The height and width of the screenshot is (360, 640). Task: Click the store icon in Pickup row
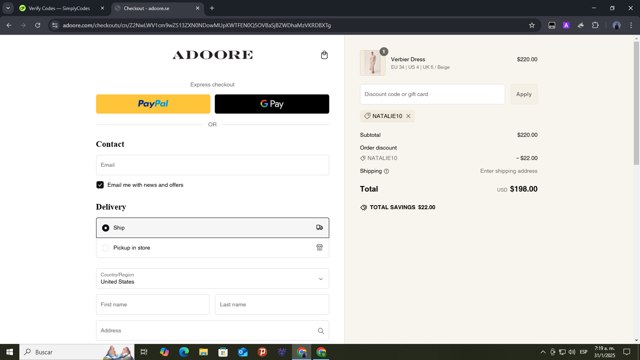click(319, 247)
